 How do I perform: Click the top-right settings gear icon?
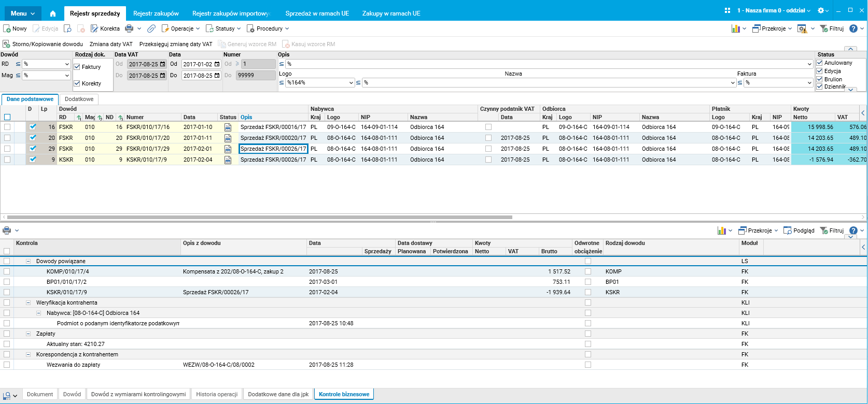820,10
